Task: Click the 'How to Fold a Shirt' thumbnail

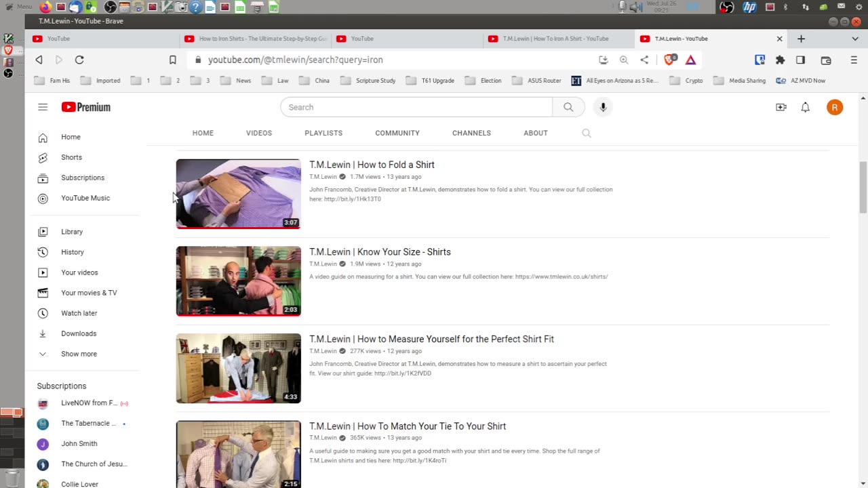Action: (x=238, y=194)
